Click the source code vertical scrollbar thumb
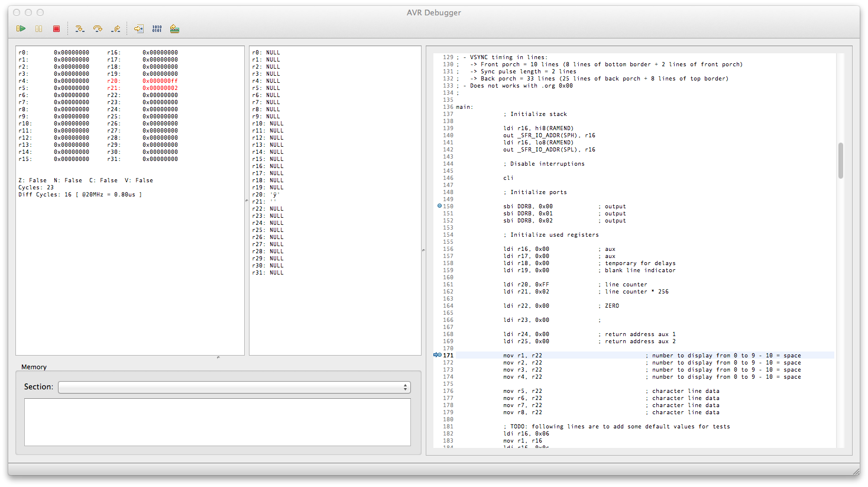Screen dimensions: 868x487 [x=841, y=160]
